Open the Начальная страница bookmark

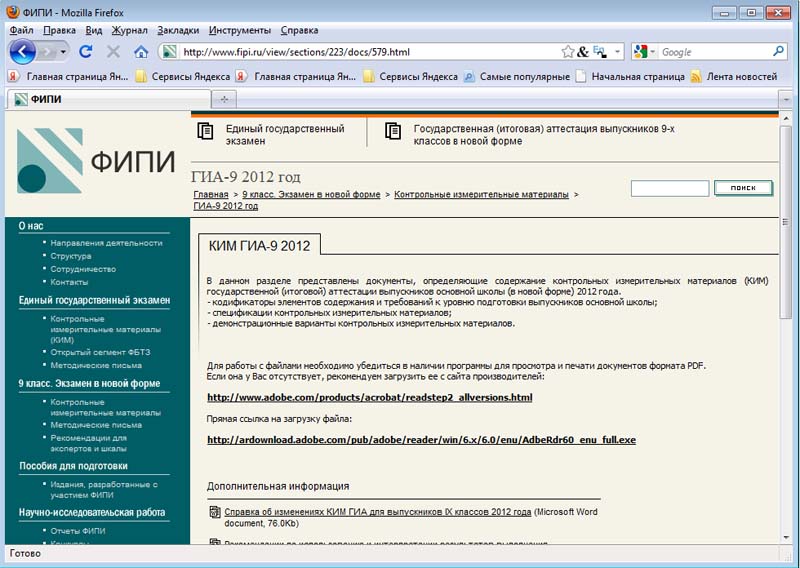[630, 77]
